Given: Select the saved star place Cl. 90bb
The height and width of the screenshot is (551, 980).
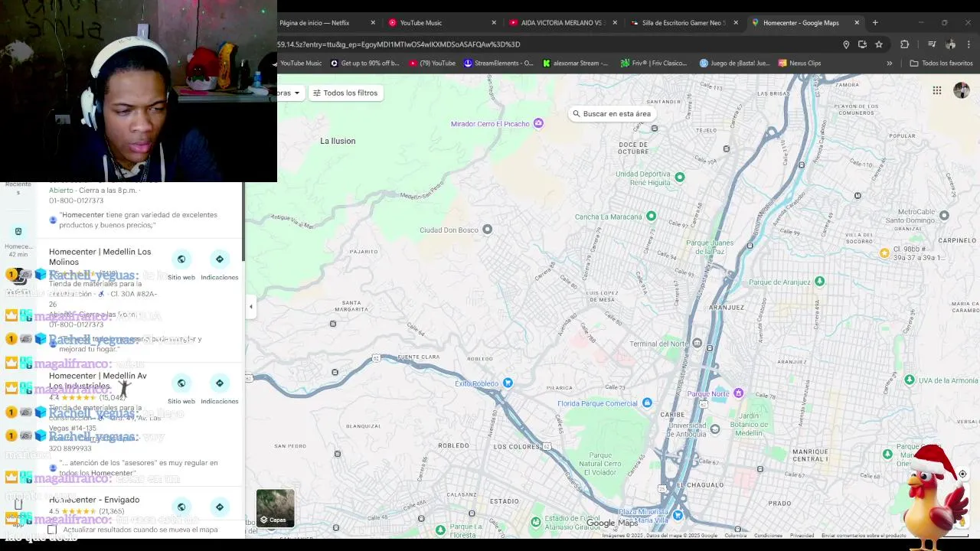Looking at the screenshot, I should tap(884, 253).
